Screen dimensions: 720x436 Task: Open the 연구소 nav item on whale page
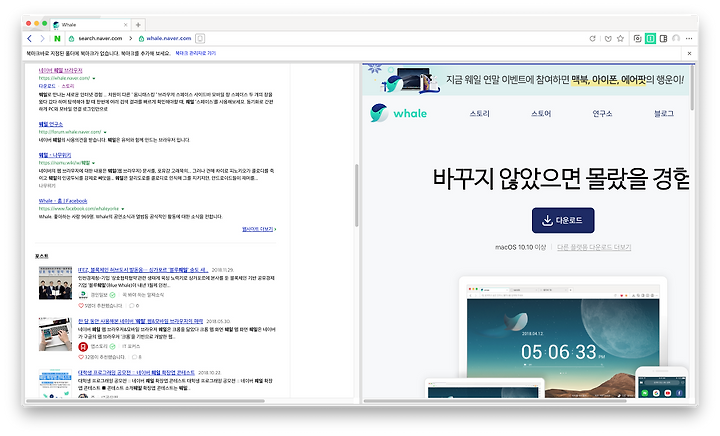click(602, 113)
